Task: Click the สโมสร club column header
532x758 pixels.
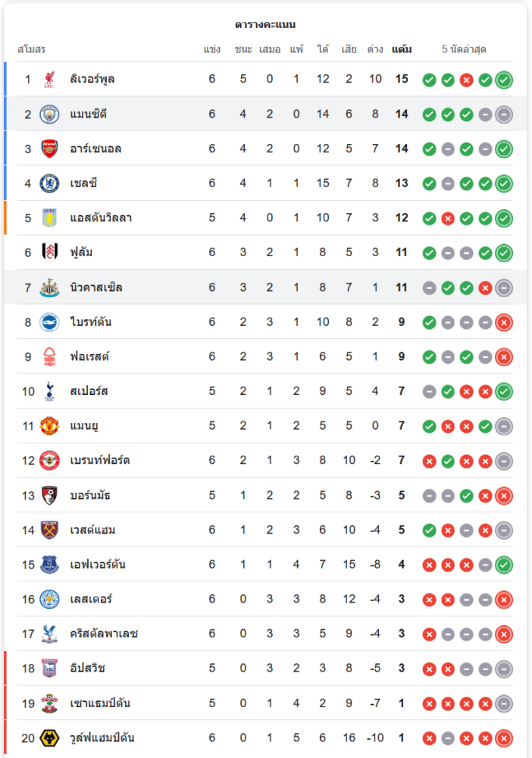Action: point(31,49)
